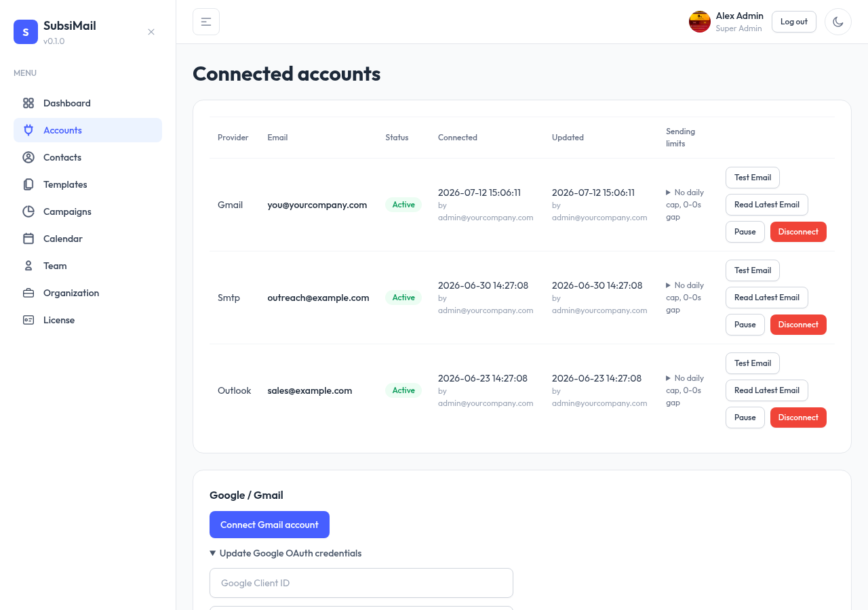
Task: Click the Dashboard grid icon
Action: tap(28, 103)
